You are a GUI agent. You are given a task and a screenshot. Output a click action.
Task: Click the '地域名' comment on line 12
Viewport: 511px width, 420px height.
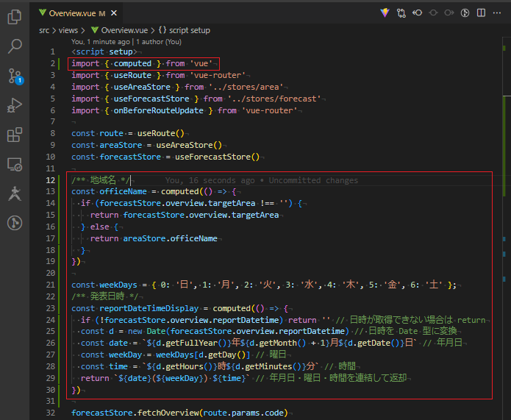point(103,180)
